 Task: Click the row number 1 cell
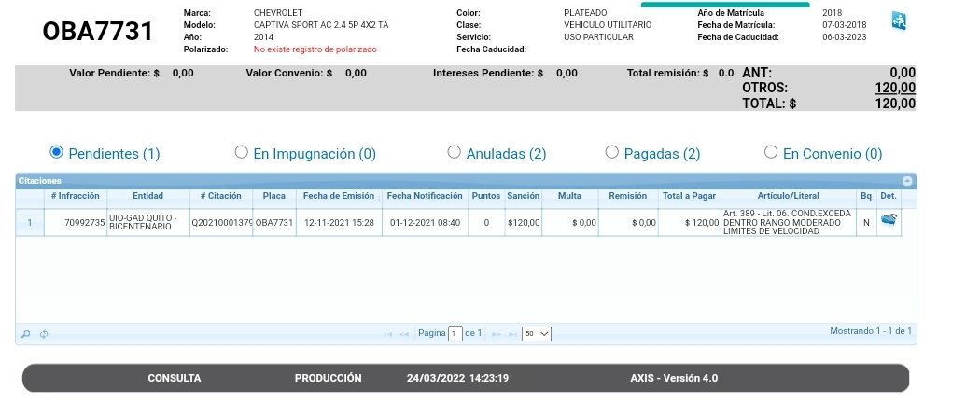click(29, 222)
